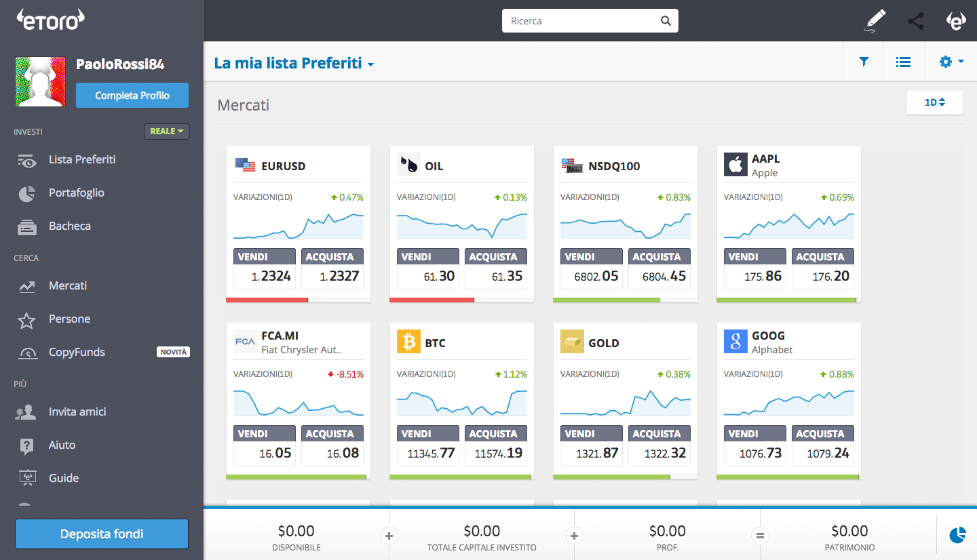Click Completa Profilo button
The width and height of the screenshot is (977, 560).
click(132, 96)
